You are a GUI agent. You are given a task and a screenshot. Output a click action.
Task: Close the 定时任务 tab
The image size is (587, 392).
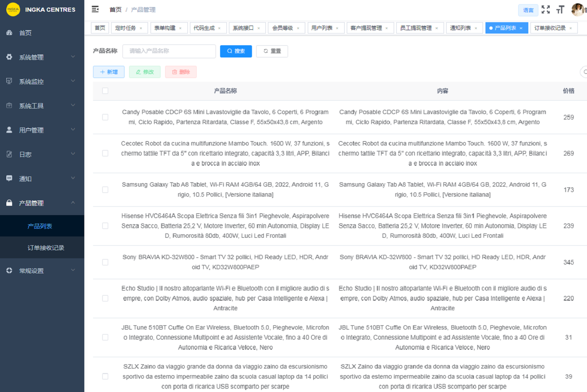coord(141,28)
